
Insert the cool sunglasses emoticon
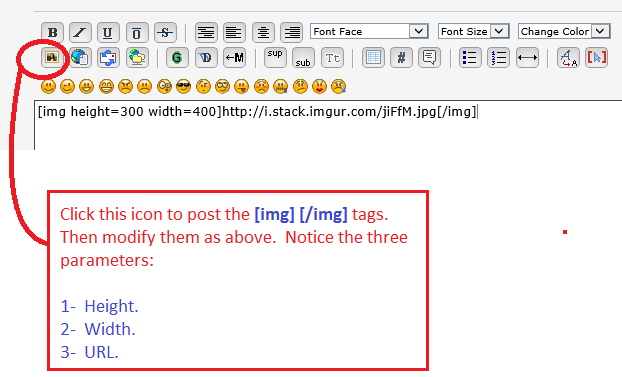pyautogui.click(x=183, y=86)
